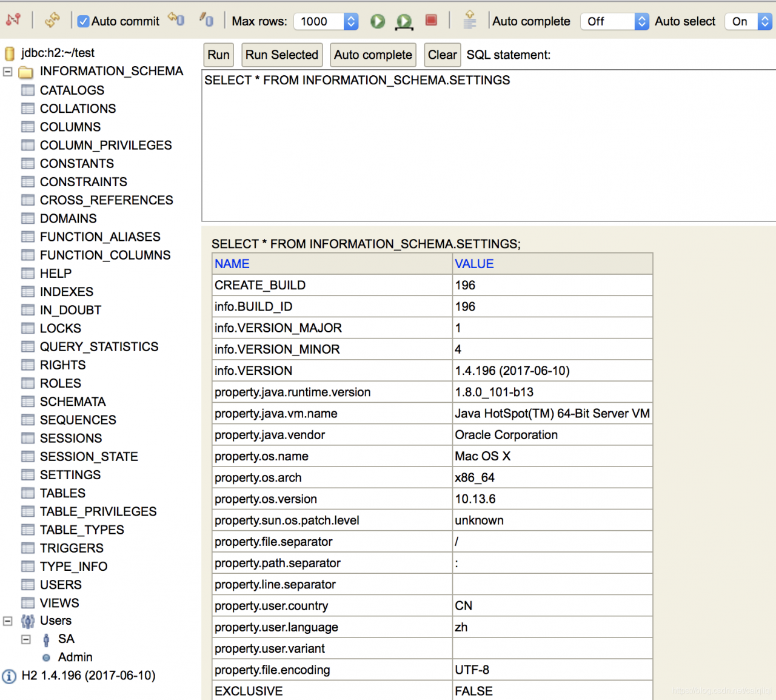Select the FUNCTION_COLUMNS table in tree

(x=105, y=255)
